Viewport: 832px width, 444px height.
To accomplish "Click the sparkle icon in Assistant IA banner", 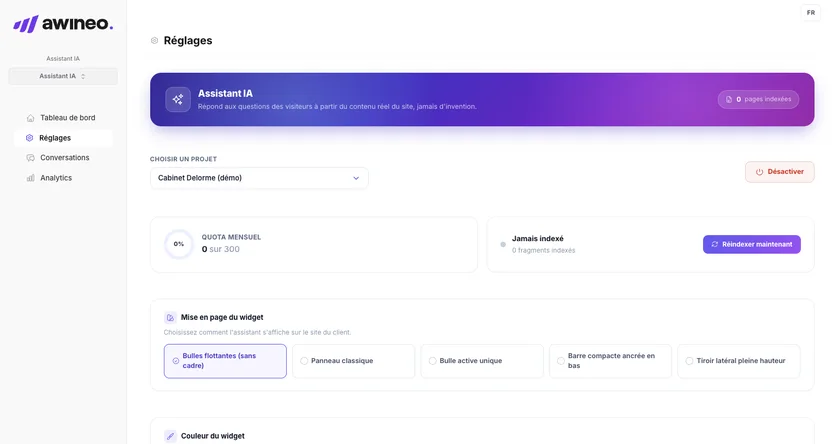I will click(x=178, y=99).
